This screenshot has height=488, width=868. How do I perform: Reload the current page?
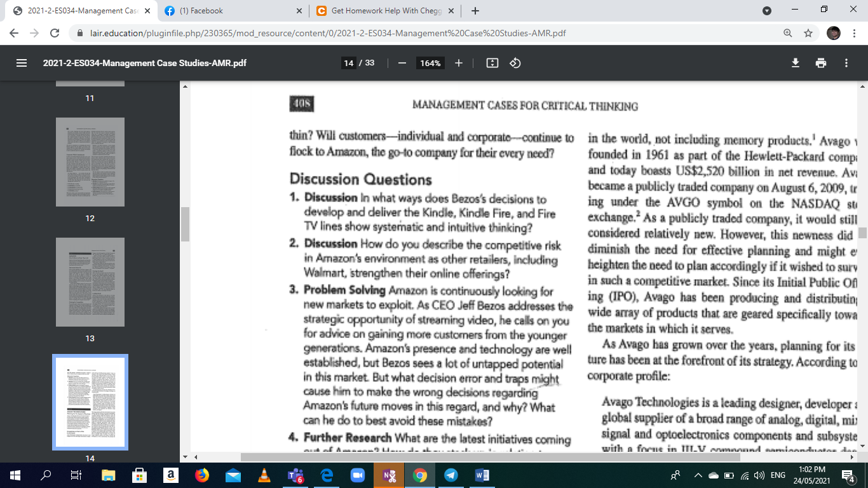coord(55,33)
